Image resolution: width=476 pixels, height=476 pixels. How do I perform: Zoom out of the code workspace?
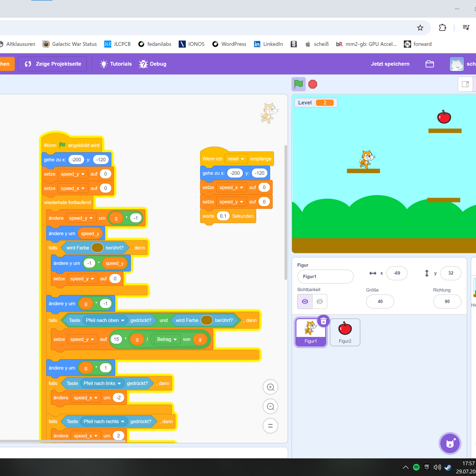[270, 406]
